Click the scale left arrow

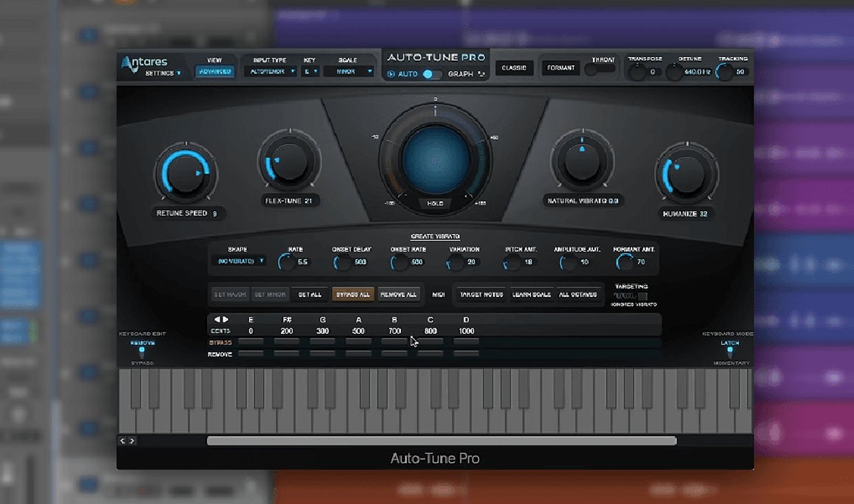(217, 319)
